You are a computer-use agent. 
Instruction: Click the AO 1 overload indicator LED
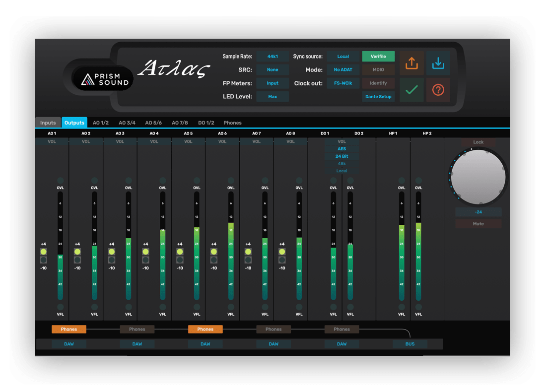[x=61, y=181]
